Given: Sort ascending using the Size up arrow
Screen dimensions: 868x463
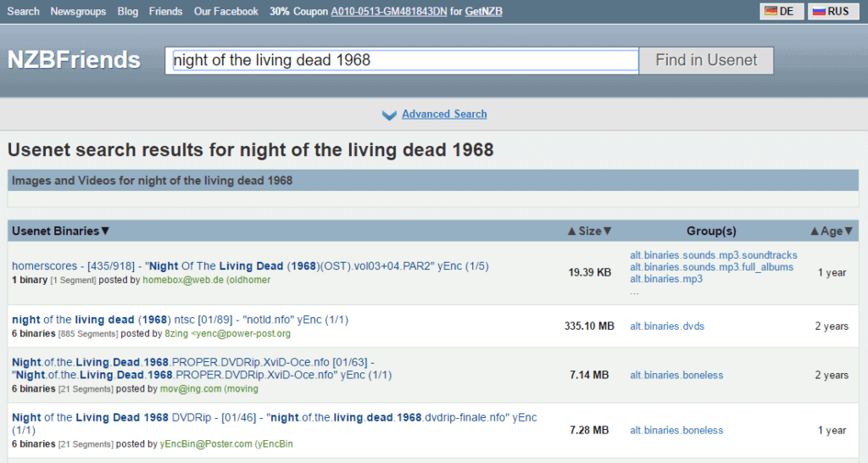Looking at the screenshot, I should (x=572, y=231).
